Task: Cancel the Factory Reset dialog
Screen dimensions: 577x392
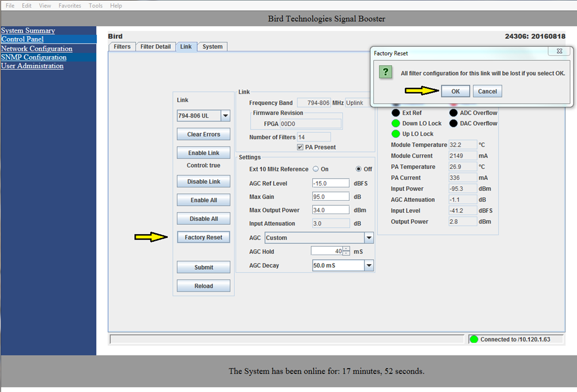Action: click(487, 91)
